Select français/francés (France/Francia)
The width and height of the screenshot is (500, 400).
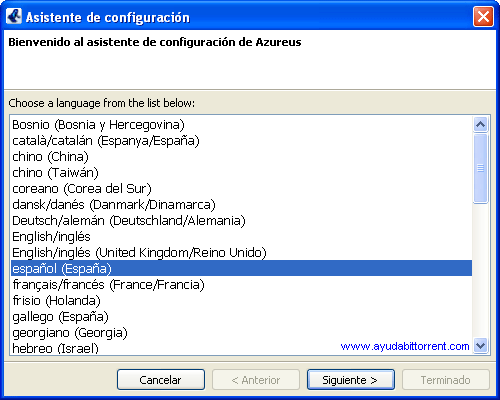[x=241, y=285]
